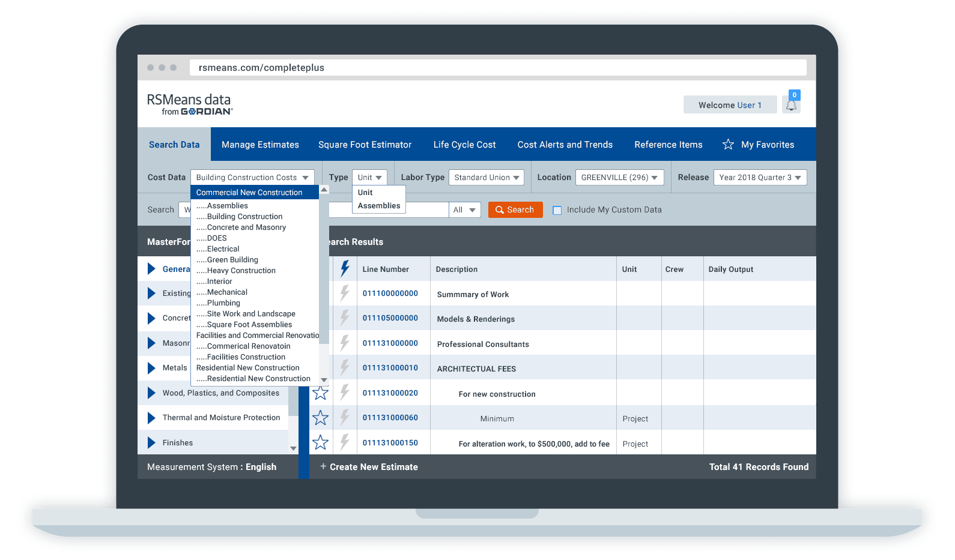Click the My Favorites star icon
The width and height of the screenshot is (955, 560).
tap(728, 145)
